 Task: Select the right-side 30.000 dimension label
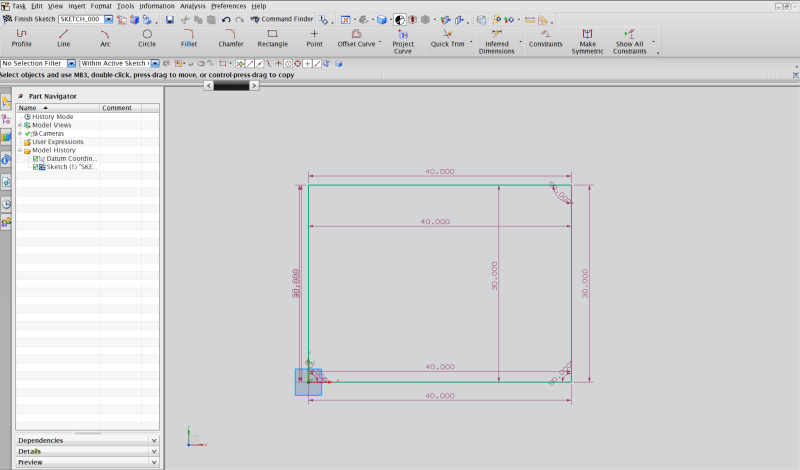coord(585,283)
